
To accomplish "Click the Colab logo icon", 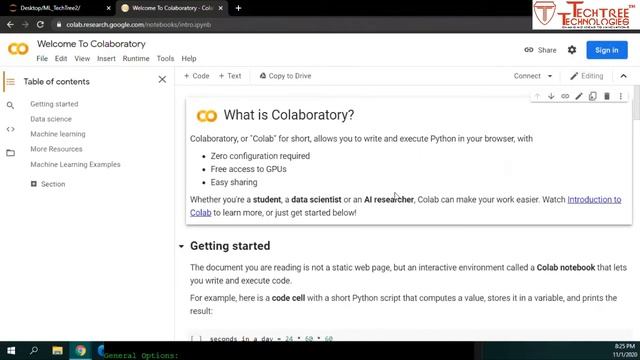I will coord(18,49).
